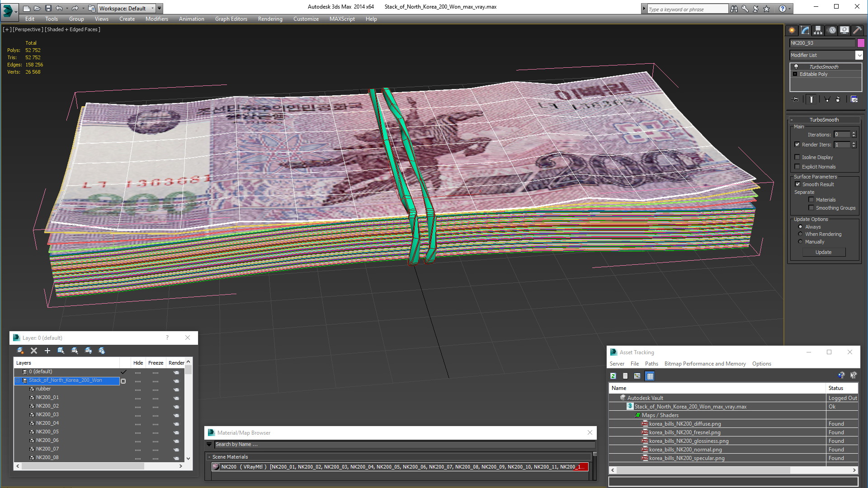Enable the Isoline Display checkbox
Screen dimensions: 868x488
pyautogui.click(x=797, y=157)
